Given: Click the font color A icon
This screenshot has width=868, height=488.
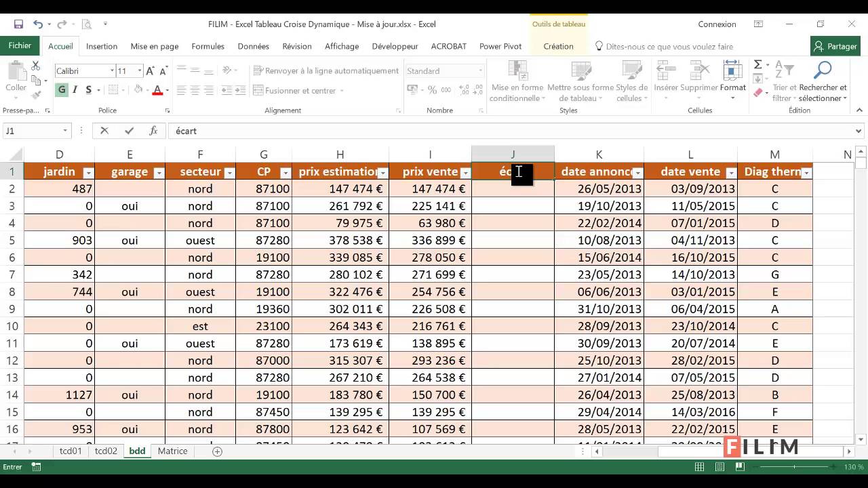Looking at the screenshot, I should (x=157, y=90).
